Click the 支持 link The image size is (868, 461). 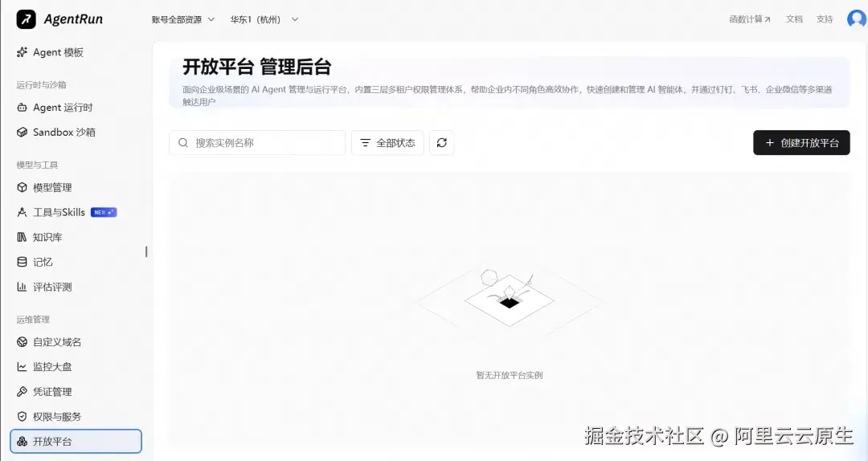pyautogui.click(x=825, y=19)
